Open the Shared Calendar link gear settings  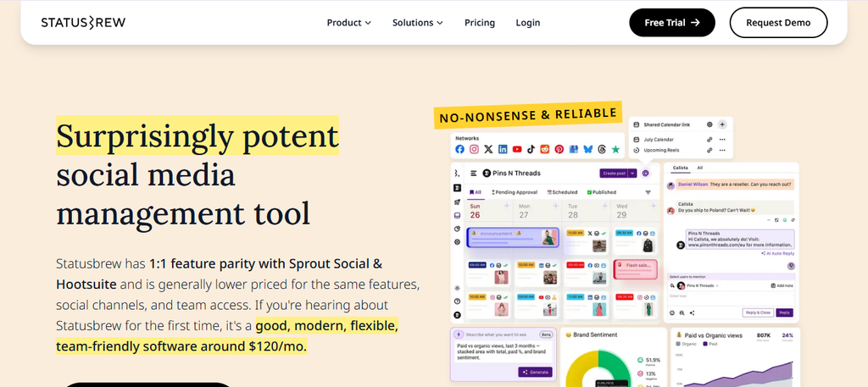(x=709, y=125)
